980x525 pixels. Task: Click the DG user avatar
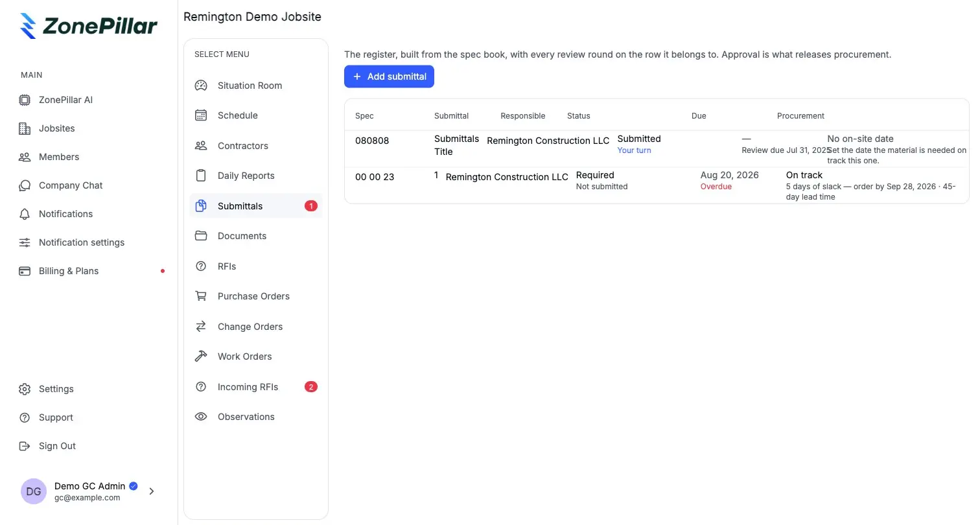[34, 491]
